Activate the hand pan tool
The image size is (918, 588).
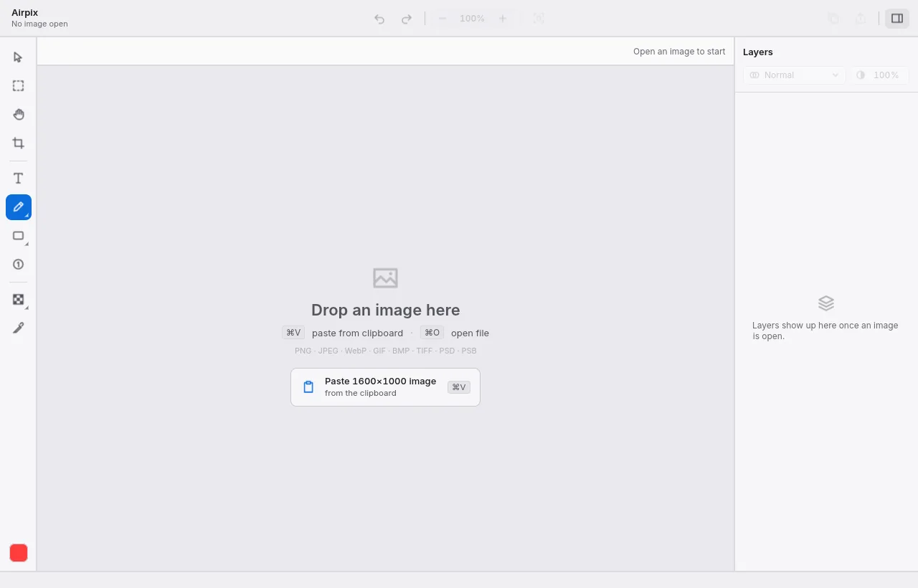coord(19,115)
